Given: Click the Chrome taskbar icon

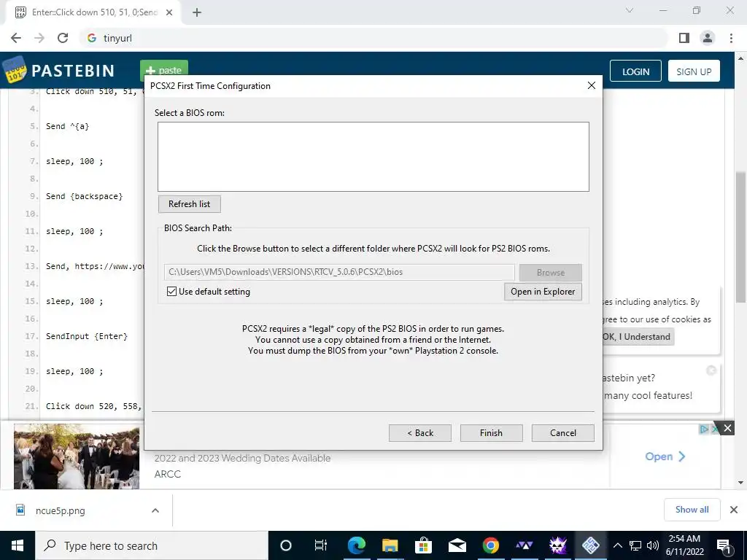Looking at the screenshot, I should coord(491,545).
